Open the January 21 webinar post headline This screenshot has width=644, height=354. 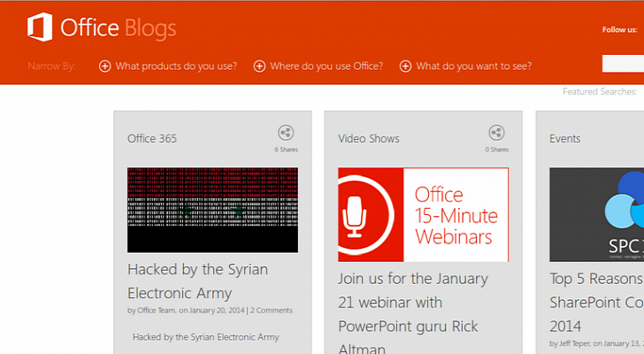pos(413,302)
